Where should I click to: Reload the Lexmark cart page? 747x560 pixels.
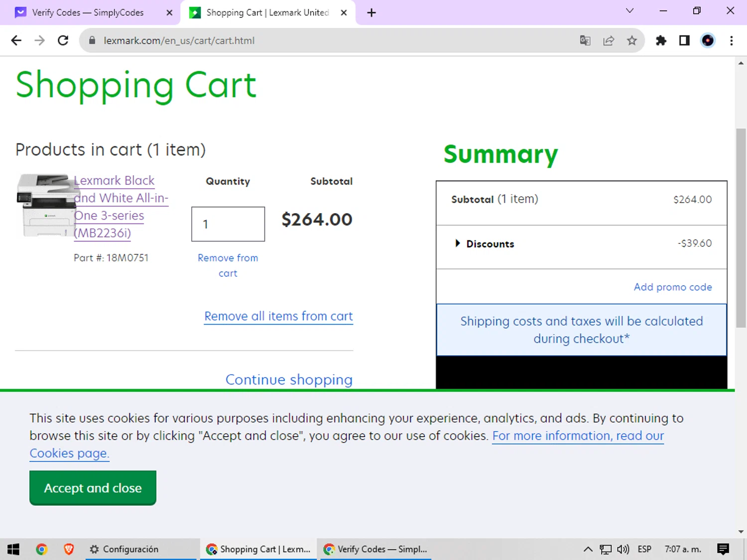(63, 40)
